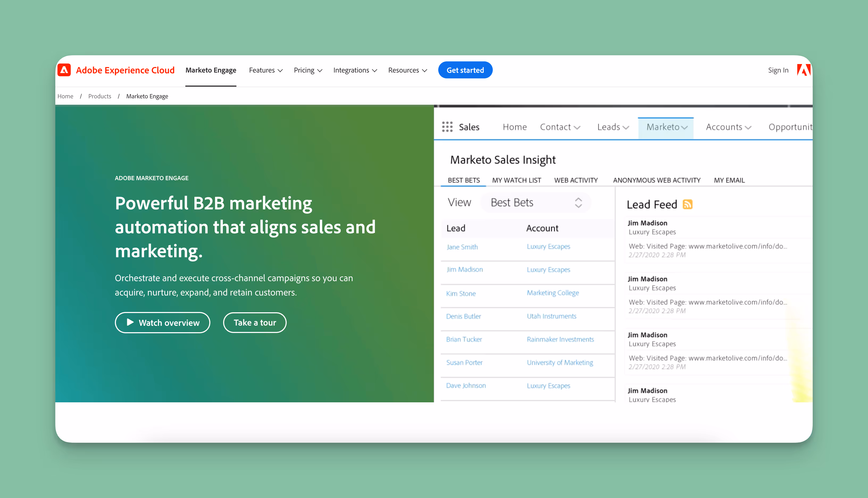Click the Get started button
868x498 pixels.
[x=465, y=70]
